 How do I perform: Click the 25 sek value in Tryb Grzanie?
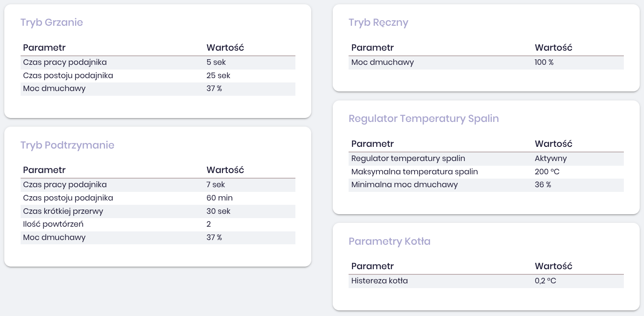point(218,76)
